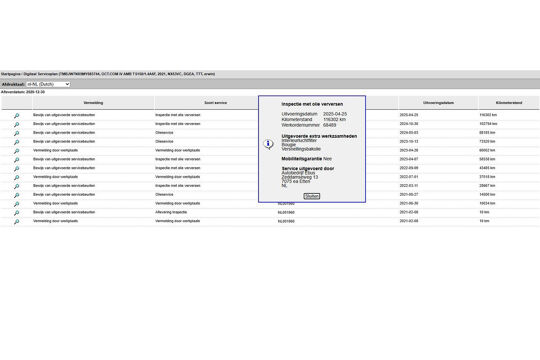Click the Afleverdatum line below the language bar

[23, 92]
